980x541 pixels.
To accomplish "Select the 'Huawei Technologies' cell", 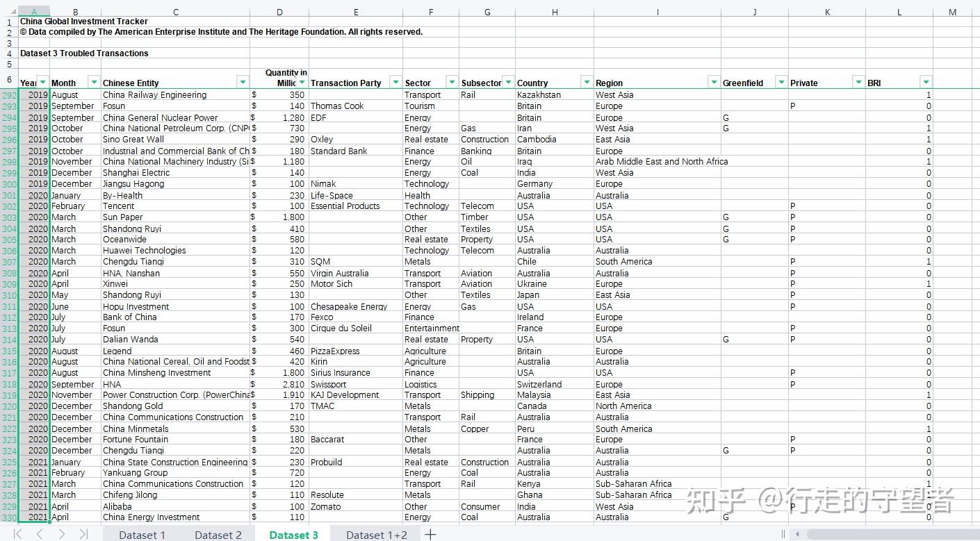I will pos(176,251).
